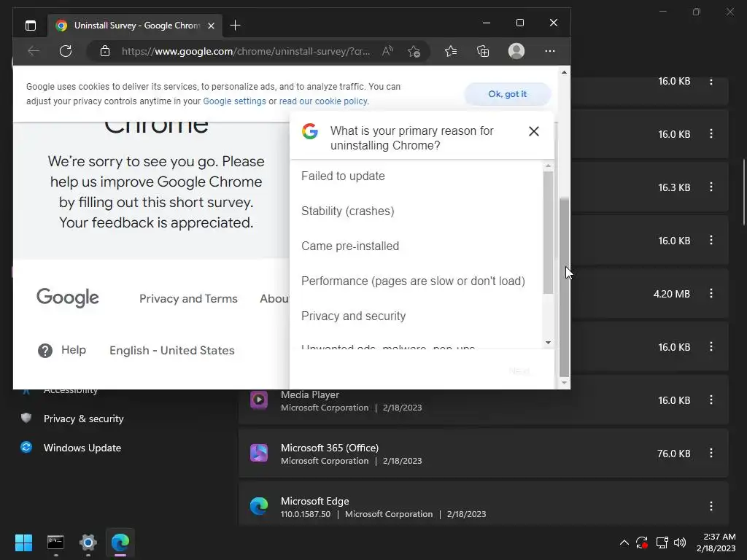Select the Microsoft 365 (Office) app entry
Screen dimensions: 747x560
pos(483,454)
